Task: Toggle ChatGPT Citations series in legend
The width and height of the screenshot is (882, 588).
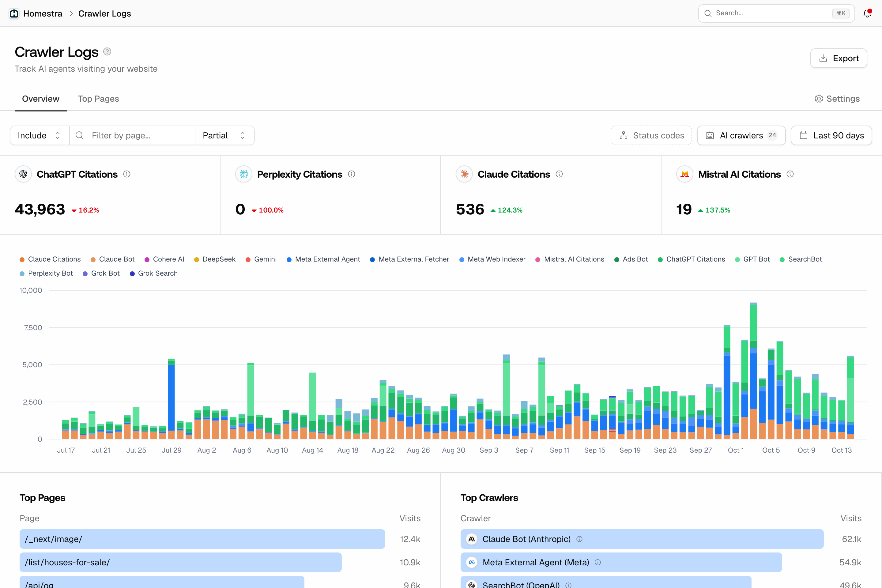Action: (692, 259)
